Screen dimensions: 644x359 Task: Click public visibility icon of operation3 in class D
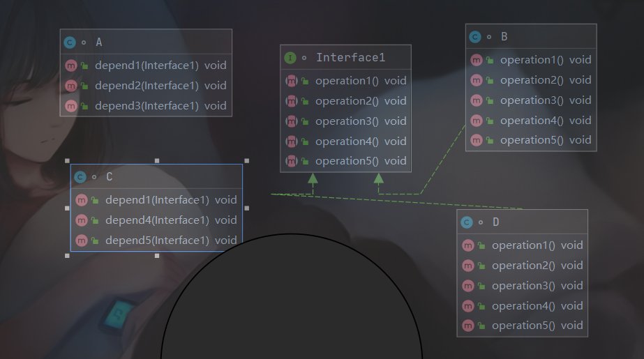coord(481,286)
